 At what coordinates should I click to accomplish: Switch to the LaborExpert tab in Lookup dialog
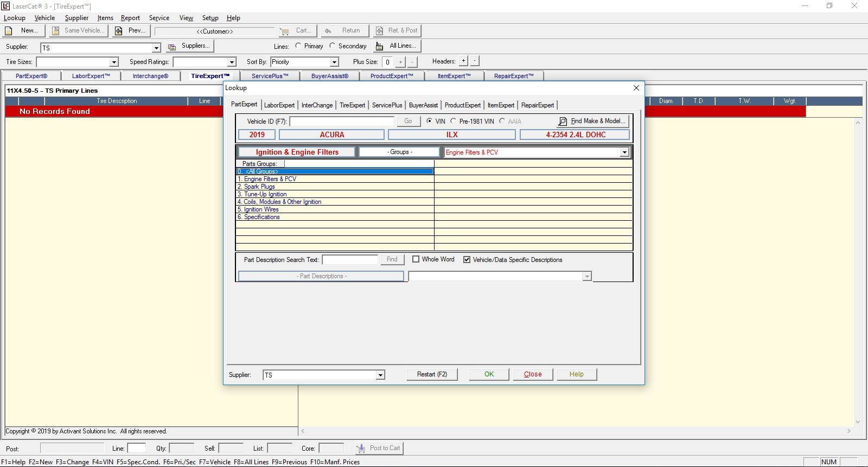click(x=279, y=105)
